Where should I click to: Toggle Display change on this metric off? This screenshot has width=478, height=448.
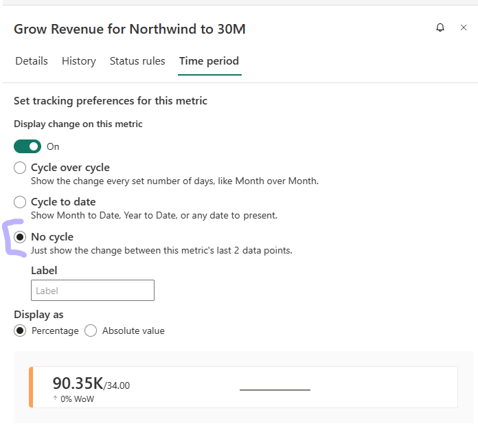[x=27, y=146]
